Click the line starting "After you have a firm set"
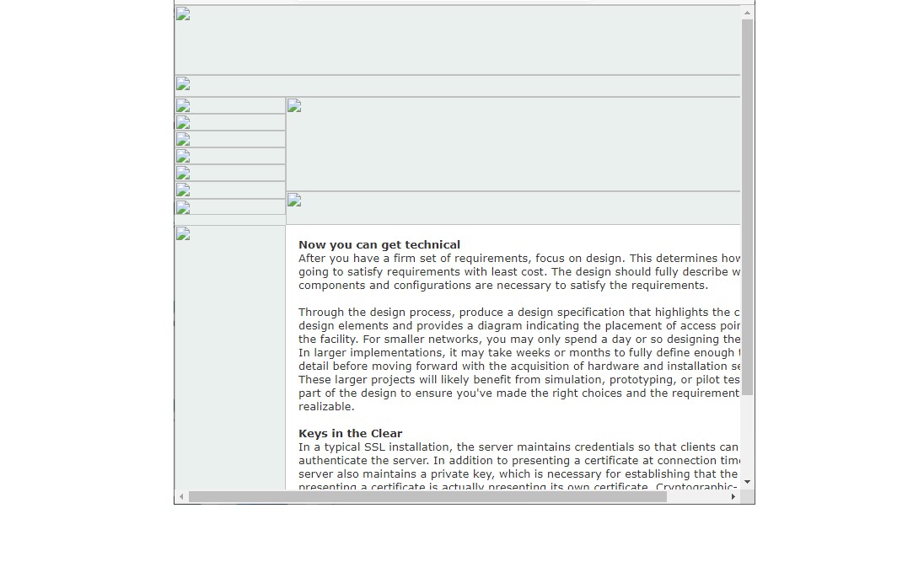 [519, 259]
